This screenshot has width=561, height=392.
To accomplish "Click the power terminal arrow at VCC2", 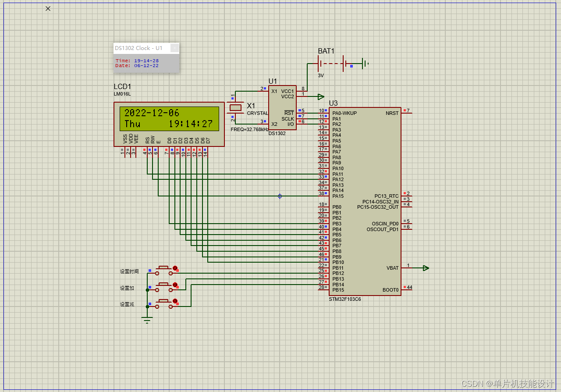I will 321,96.
